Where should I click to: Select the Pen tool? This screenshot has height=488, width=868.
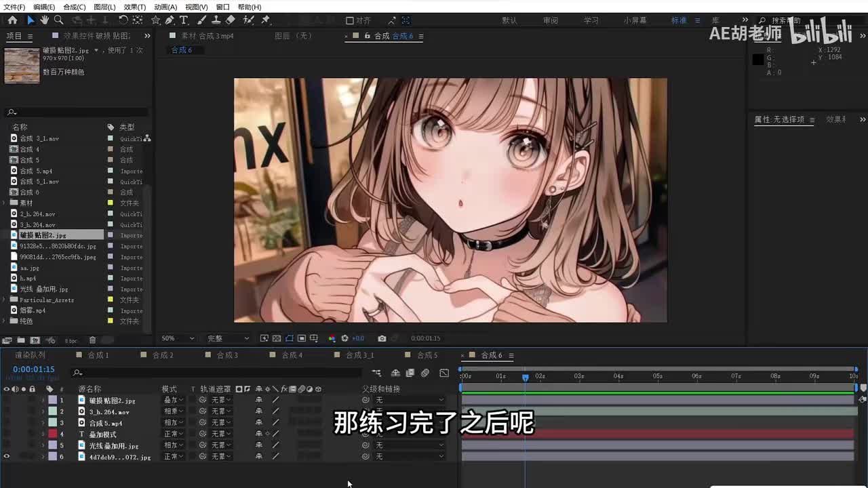[x=170, y=20]
